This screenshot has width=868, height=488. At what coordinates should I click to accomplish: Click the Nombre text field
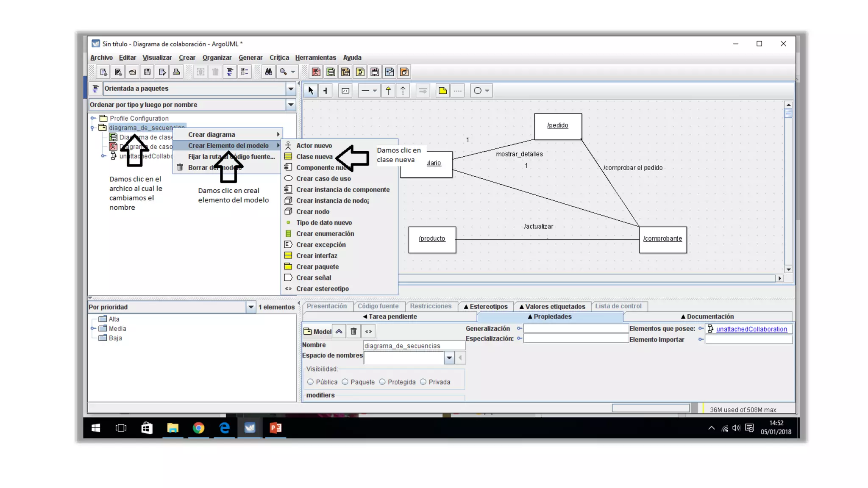414,346
